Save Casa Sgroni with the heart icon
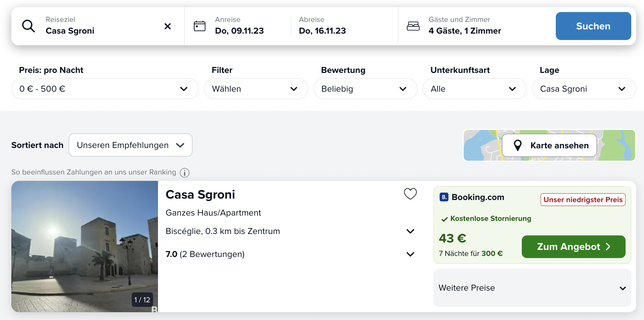The width and height of the screenshot is (644, 320). [410, 194]
